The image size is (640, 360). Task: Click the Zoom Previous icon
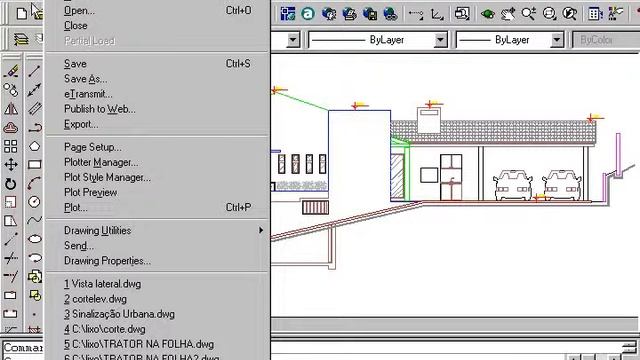pyautogui.click(x=570, y=14)
